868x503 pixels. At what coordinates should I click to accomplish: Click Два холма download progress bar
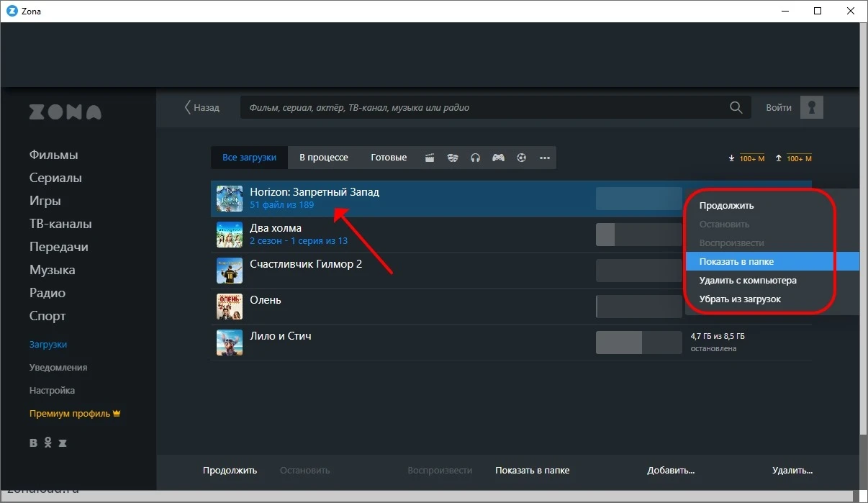tap(639, 235)
